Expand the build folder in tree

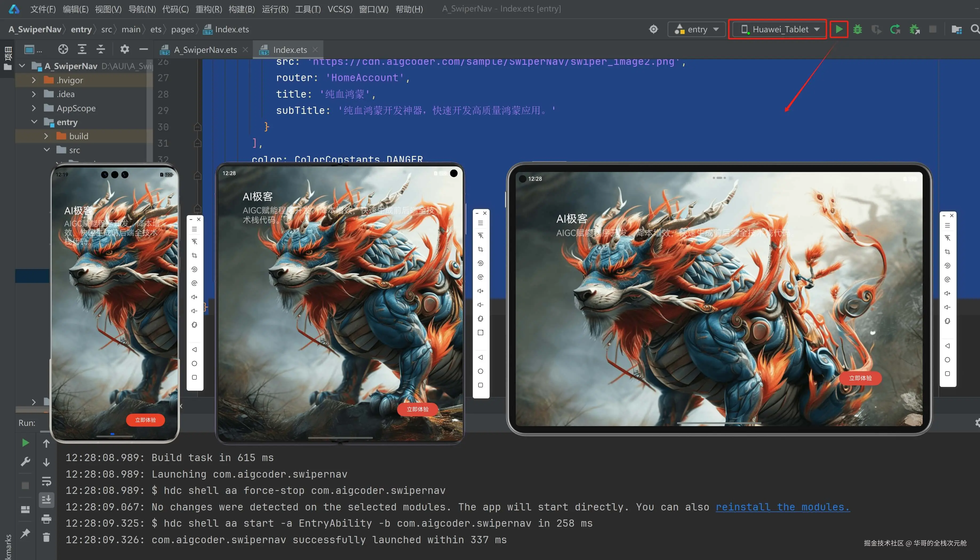point(46,136)
